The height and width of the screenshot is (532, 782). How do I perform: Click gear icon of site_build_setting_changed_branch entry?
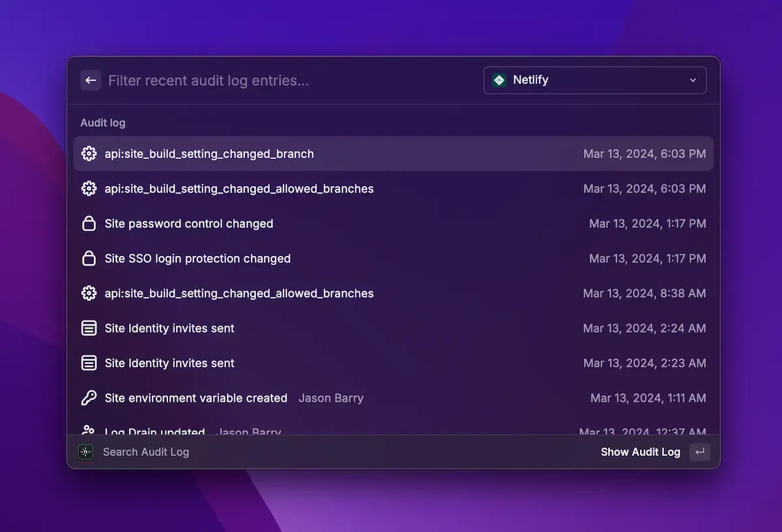point(89,154)
